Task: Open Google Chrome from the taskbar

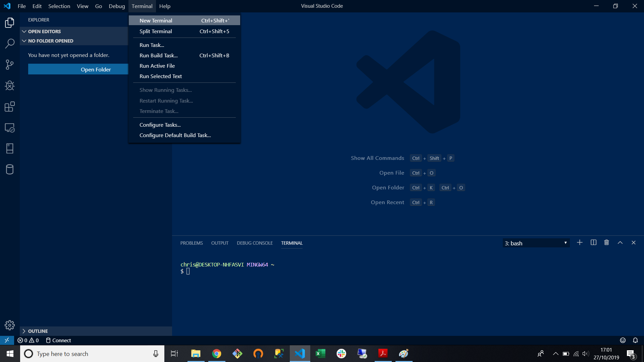Action: click(217, 354)
